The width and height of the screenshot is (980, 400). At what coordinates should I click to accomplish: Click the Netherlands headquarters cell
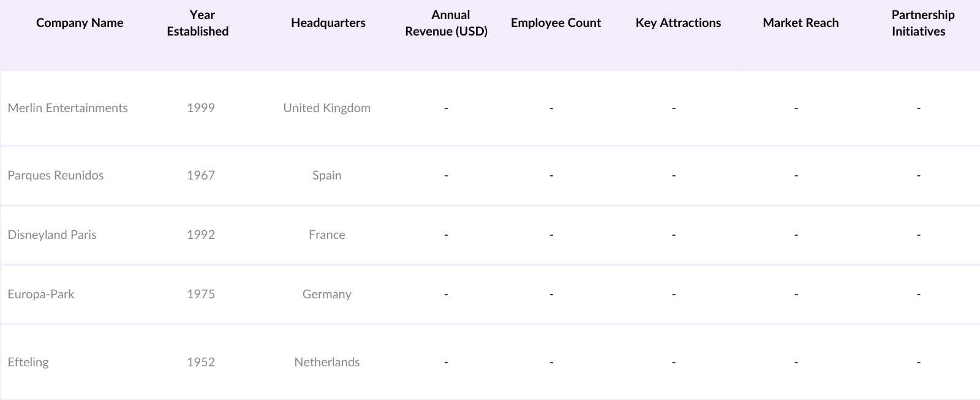(326, 362)
